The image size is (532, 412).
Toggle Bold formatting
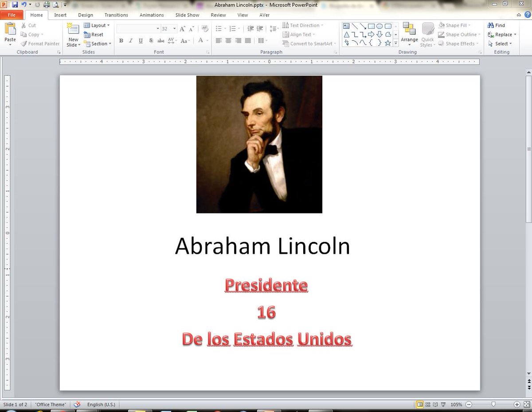tap(121, 41)
